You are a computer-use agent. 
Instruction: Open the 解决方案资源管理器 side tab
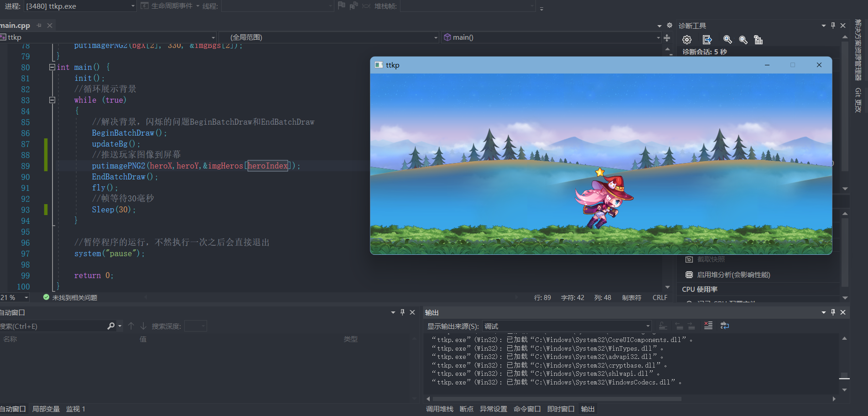858,50
